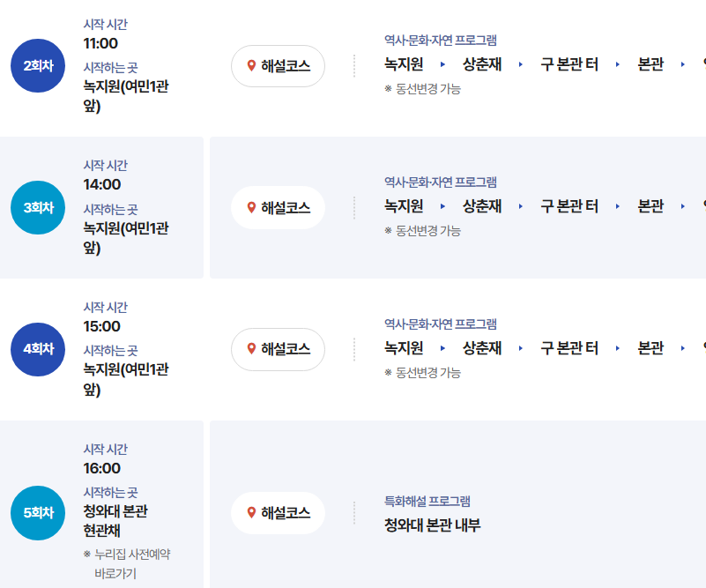Open the 해설코스 button for the 11:00 tour

278,65
